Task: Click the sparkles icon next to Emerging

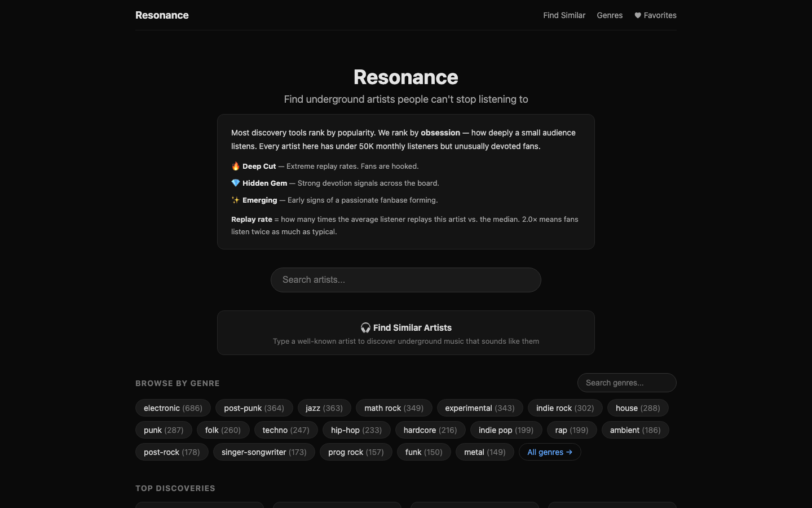Action: [x=235, y=200]
